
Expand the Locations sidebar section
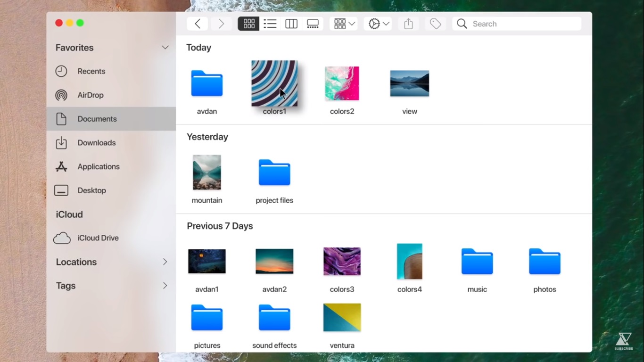[165, 262]
